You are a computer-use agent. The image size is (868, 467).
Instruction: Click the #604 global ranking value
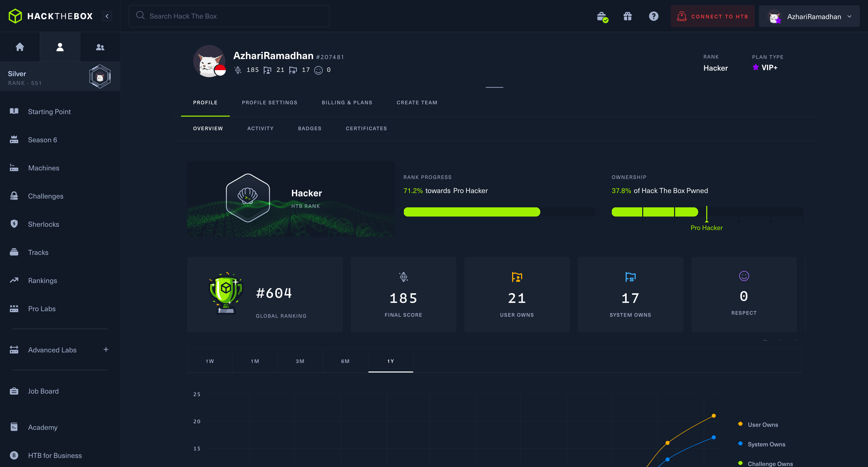274,293
